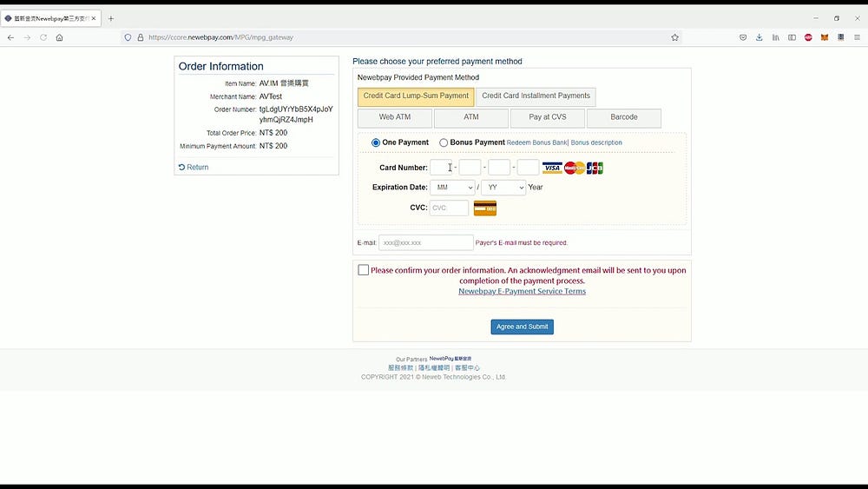
Task: Choose the Barcode payment method
Action: (x=624, y=118)
